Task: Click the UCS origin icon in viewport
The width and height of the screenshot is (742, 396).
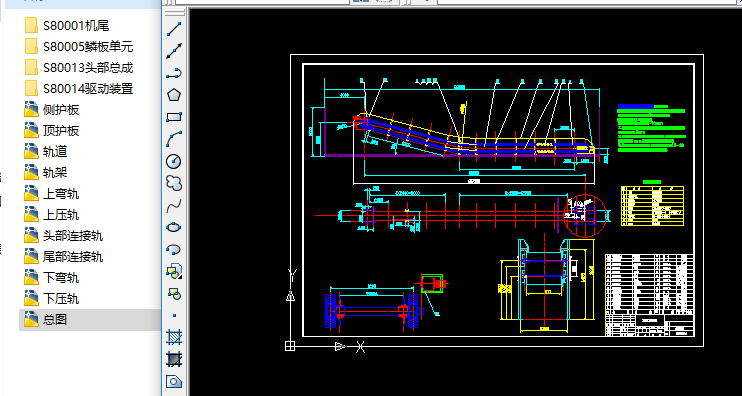Action: (290, 346)
